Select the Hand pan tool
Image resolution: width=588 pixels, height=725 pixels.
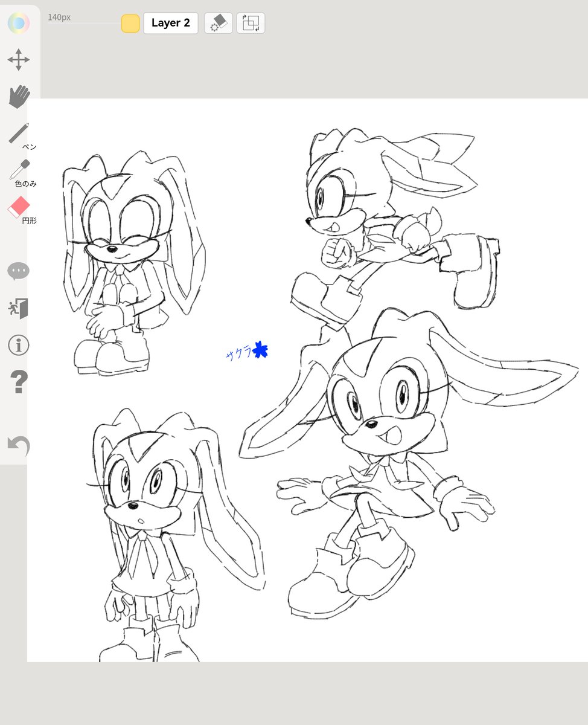[x=19, y=97]
